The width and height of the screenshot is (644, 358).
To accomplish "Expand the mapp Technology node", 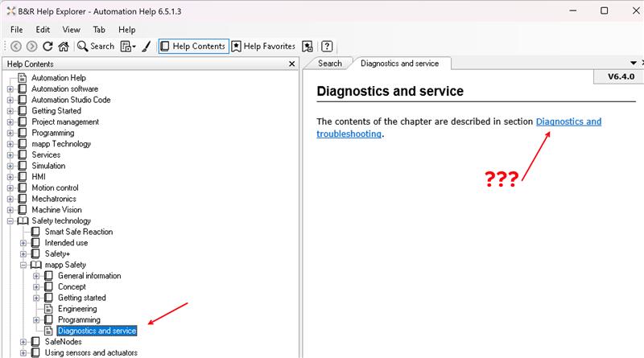I will (10, 144).
